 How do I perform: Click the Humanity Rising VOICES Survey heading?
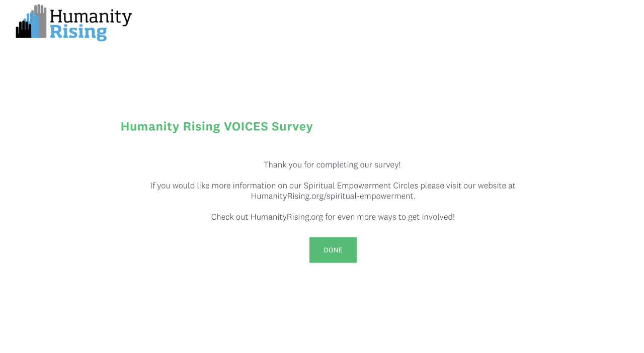216,126
